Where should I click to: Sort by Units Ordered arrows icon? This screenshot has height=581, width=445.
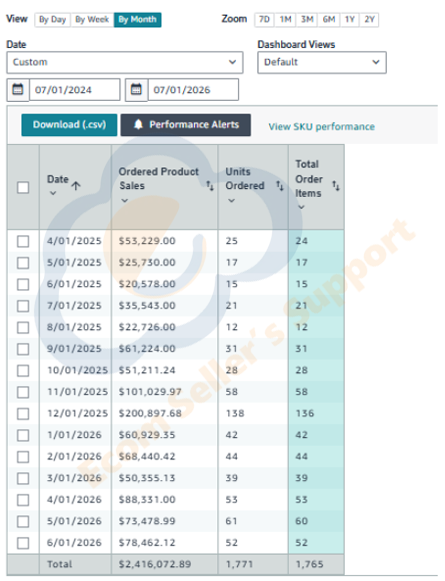click(280, 186)
